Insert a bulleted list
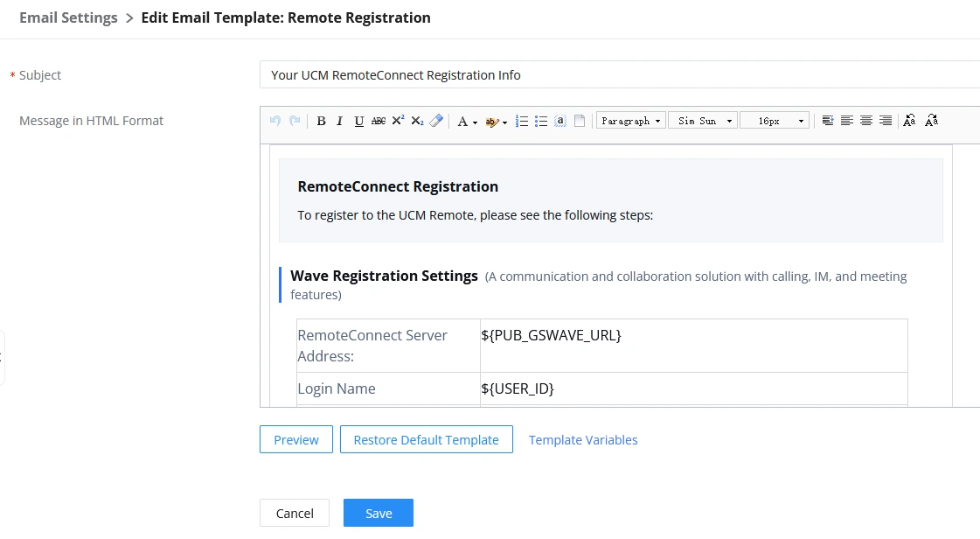 pyautogui.click(x=540, y=121)
